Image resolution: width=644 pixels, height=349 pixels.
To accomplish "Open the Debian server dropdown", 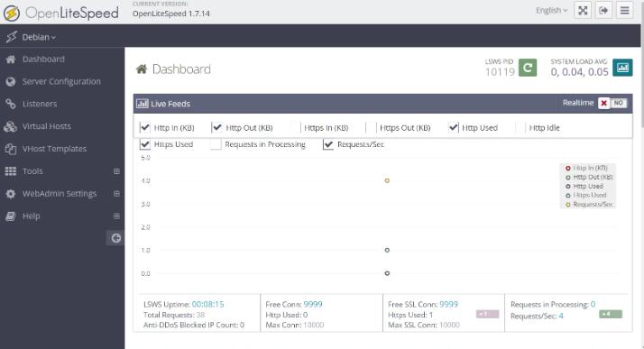I will click(x=39, y=37).
